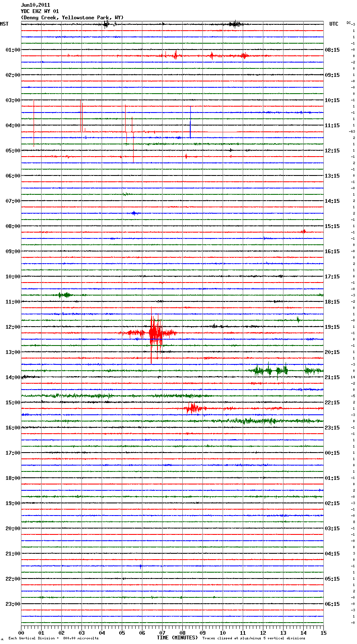Viewport: 357px width, 644px height.
Task: Select the 04:00 MST time label
Action: (13, 126)
